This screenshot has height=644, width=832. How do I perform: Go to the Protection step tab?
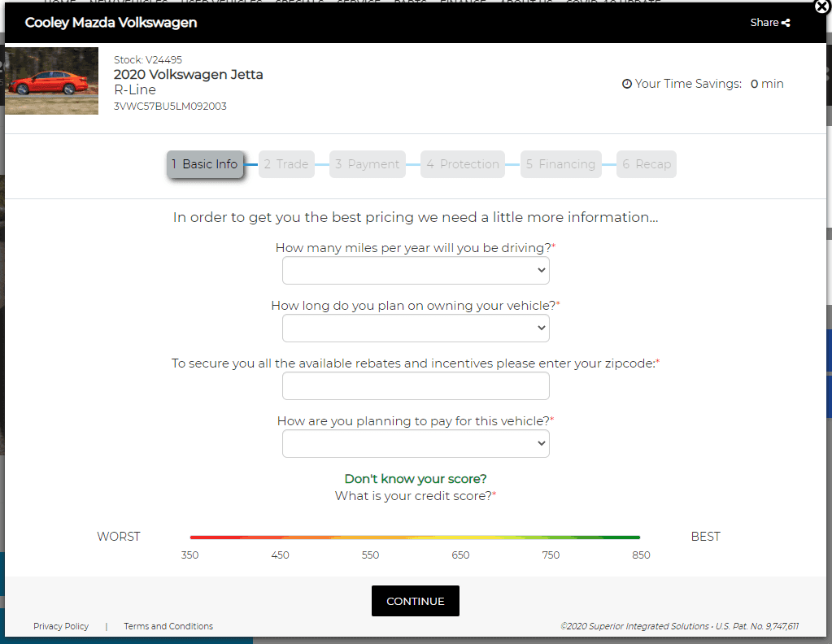[463, 164]
